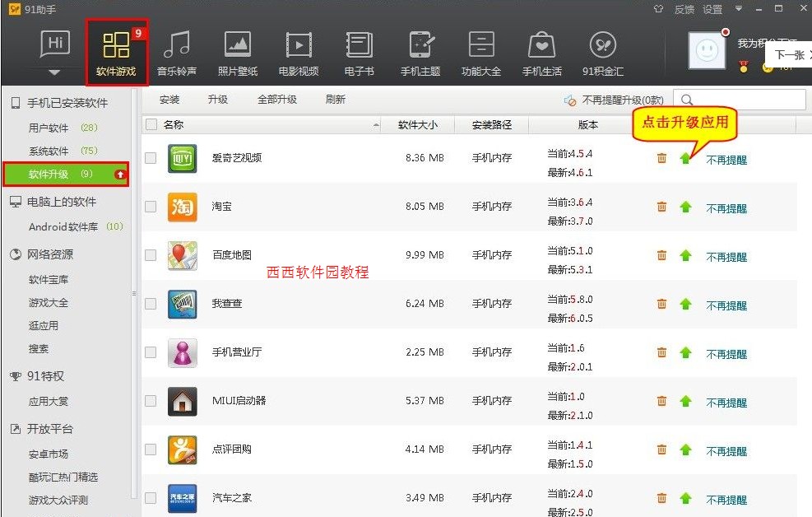
Task: Click the trash uninstall icon for 淘宝
Action: point(661,207)
